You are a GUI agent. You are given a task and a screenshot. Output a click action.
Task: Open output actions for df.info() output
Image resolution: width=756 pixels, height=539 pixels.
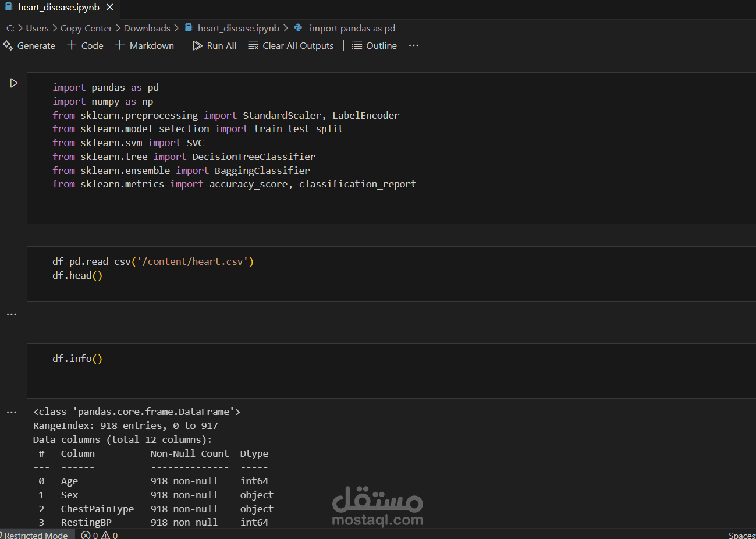(12, 412)
